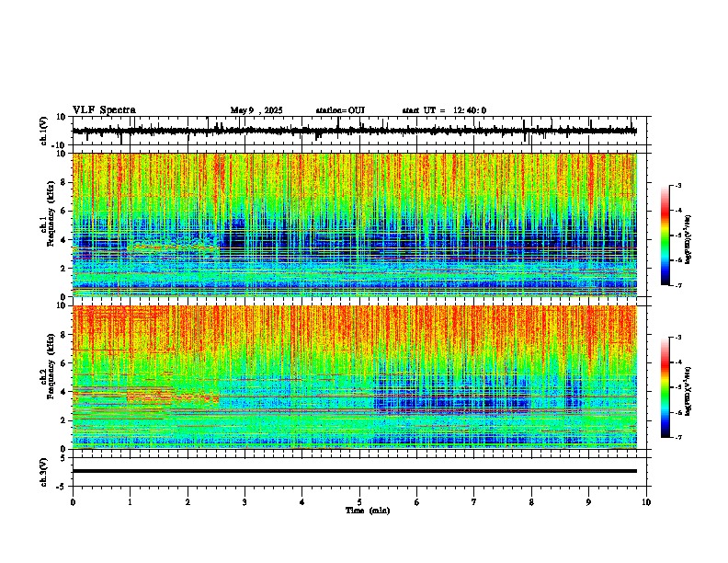Click the ch.1 color bar log(PSD) label

pos(688,239)
